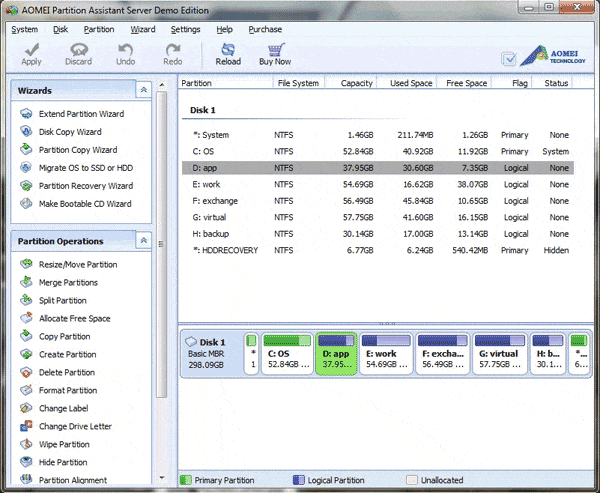Open the Purchase menu
The image size is (600, 493).
pos(265,29)
